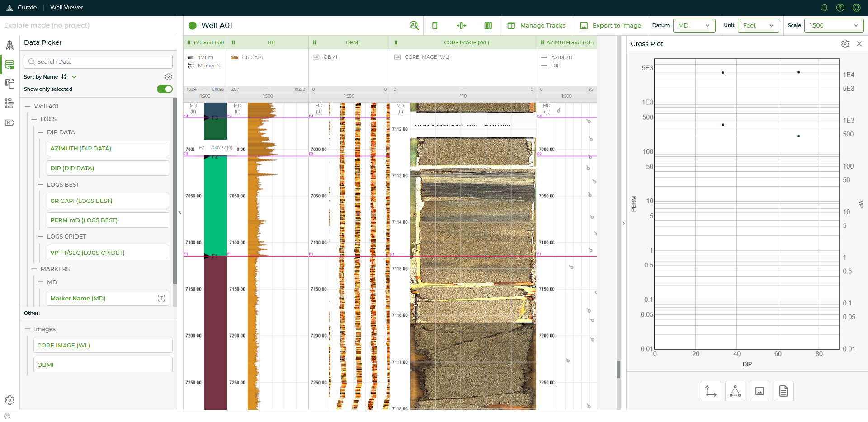Viewport: 868px width, 422px height.
Task: Collapse the DIP DATA tree node
Action: (x=41, y=132)
